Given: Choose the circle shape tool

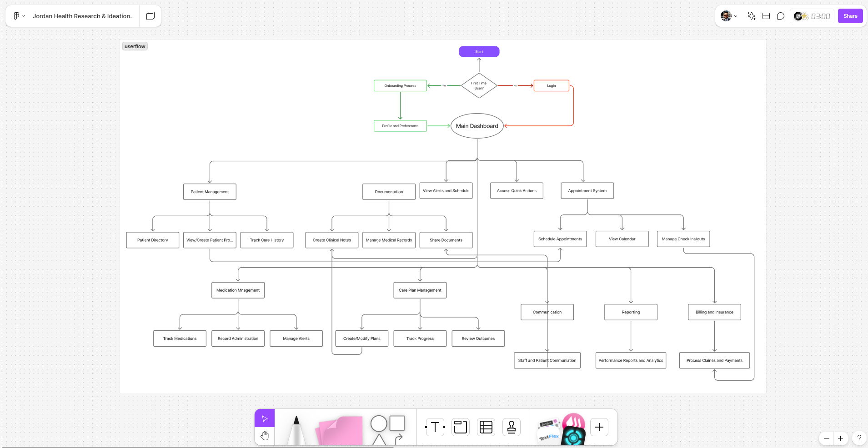Looking at the screenshot, I should [x=379, y=423].
